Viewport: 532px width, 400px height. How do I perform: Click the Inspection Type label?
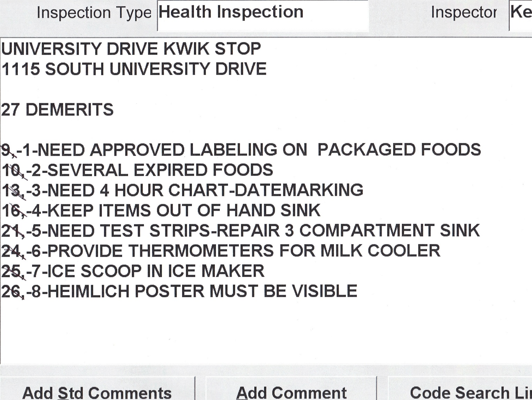[x=94, y=13]
